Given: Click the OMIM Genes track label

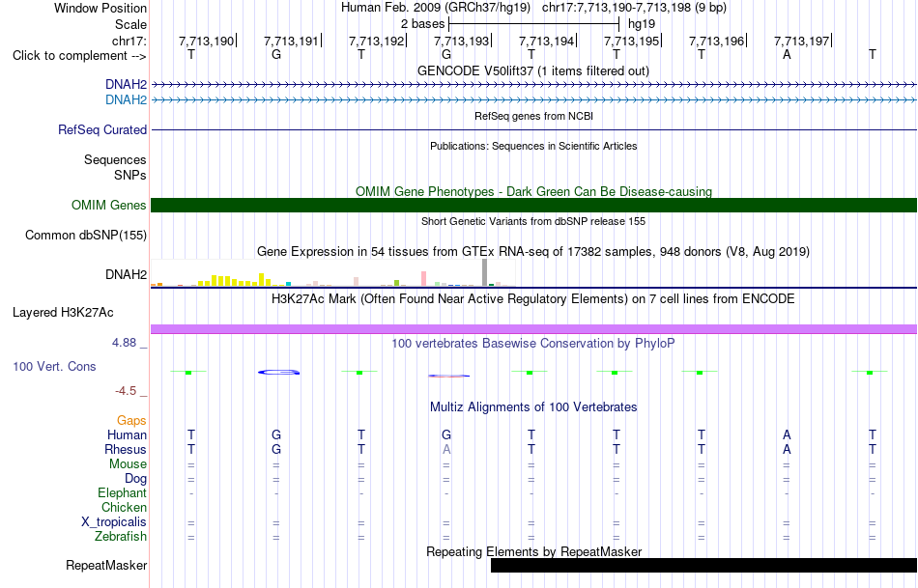Looking at the screenshot, I should point(109,206).
